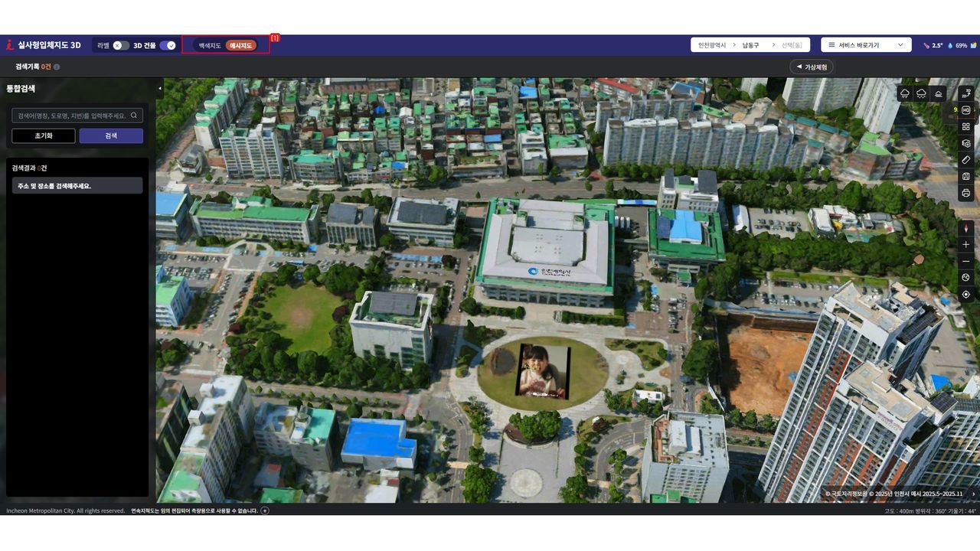Click the locate current position icon

pos(965,295)
